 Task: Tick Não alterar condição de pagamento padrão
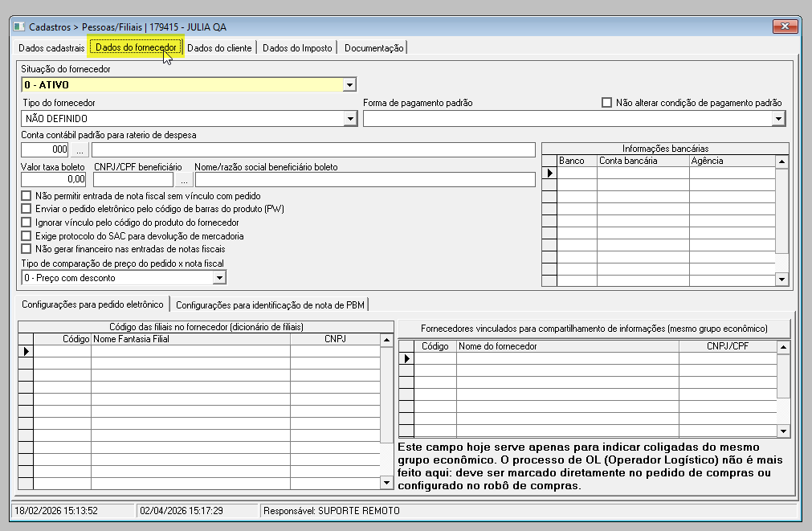point(606,103)
